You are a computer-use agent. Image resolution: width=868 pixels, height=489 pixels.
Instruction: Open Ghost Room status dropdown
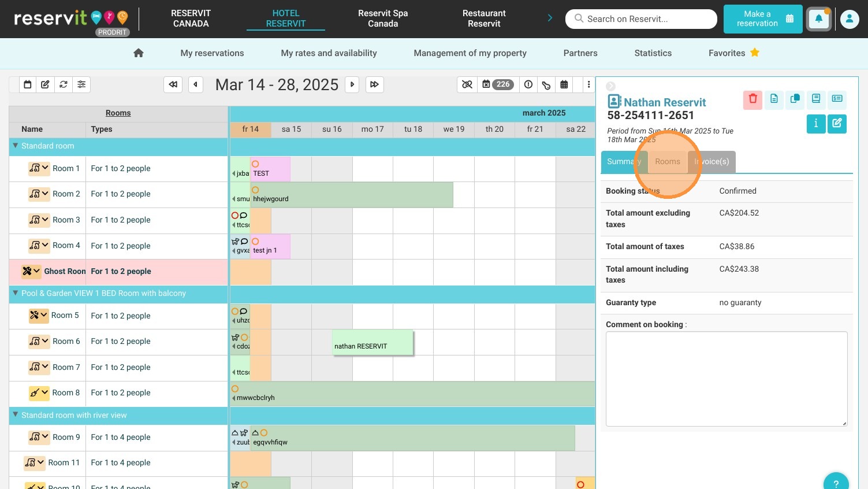point(31,271)
